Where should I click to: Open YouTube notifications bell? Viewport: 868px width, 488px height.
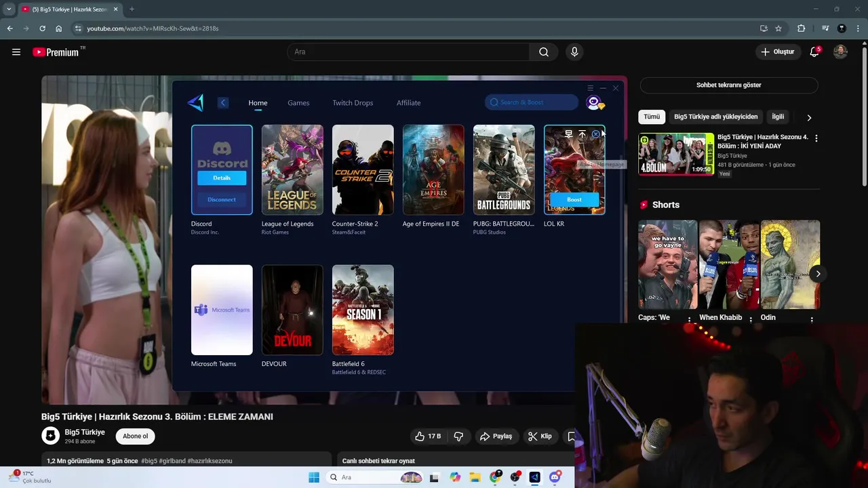[x=814, y=52]
